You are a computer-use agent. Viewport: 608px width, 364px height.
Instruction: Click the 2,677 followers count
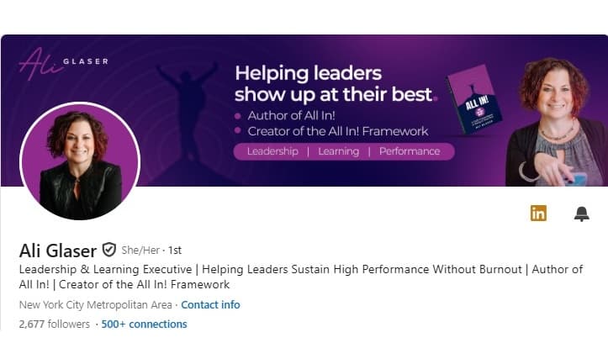[56, 324]
